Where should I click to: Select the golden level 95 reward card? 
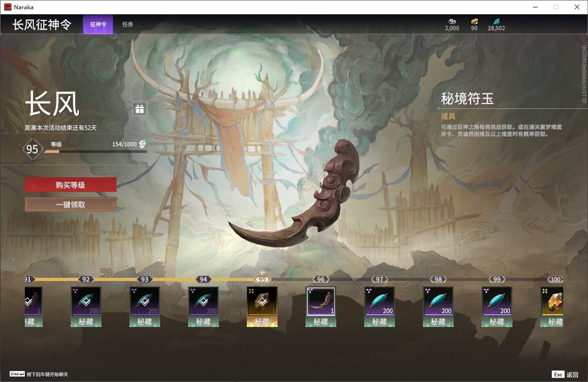[x=262, y=306]
